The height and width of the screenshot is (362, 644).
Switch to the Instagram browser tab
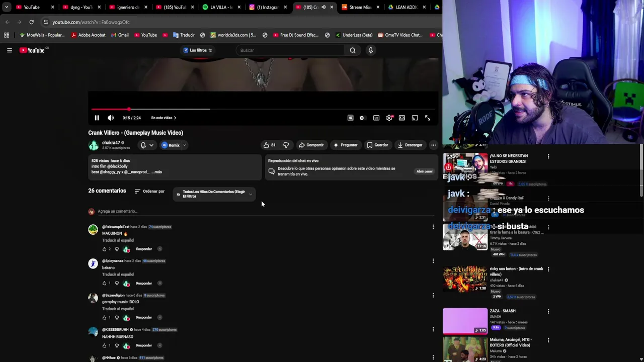click(x=268, y=7)
